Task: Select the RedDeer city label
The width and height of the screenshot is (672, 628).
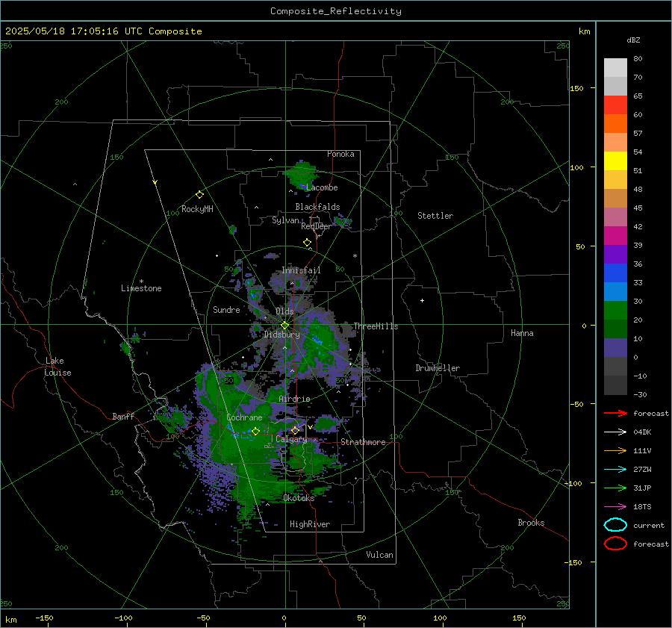Action: tap(317, 226)
